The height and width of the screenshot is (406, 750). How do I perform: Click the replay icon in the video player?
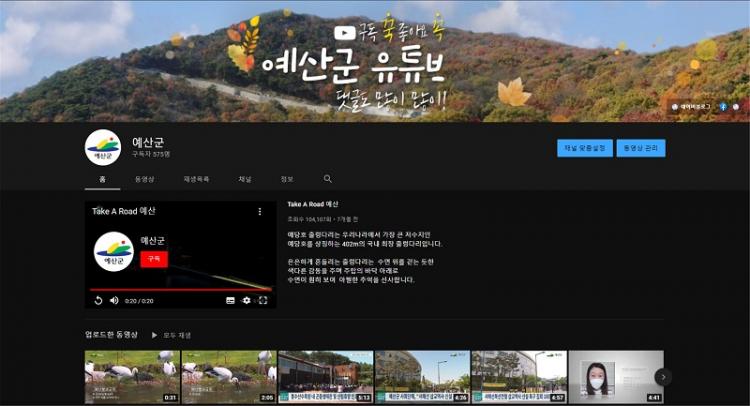click(x=98, y=300)
